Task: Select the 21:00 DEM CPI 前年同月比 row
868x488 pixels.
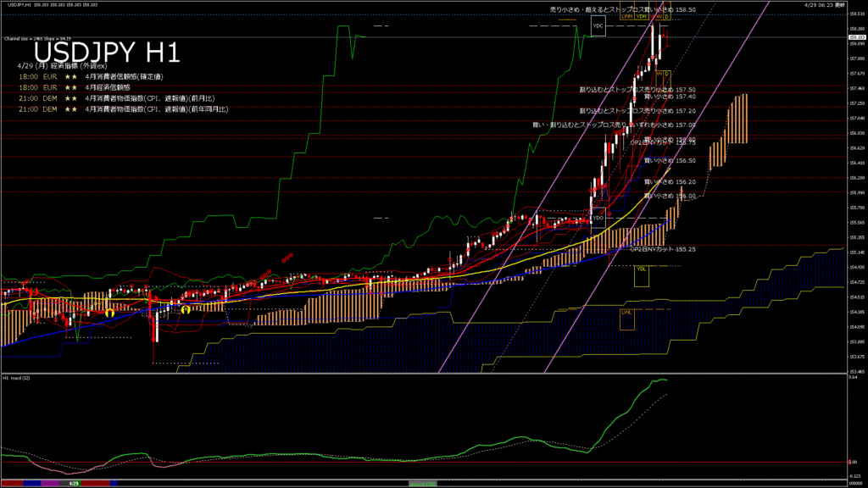Action: [x=123, y=109]
